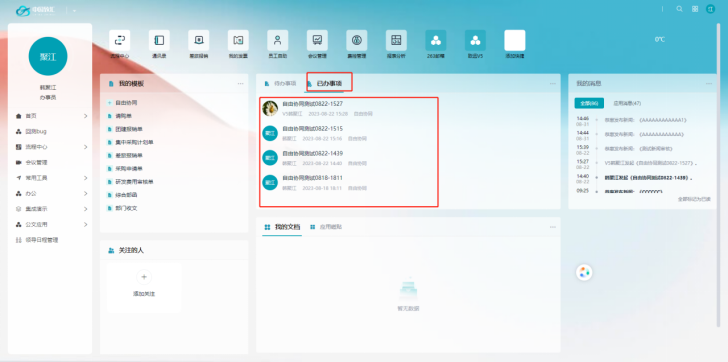Open the user avatar in the top right corner
Image resolution: width=728 pixels, height=362 pixels.
pos(710,9)
